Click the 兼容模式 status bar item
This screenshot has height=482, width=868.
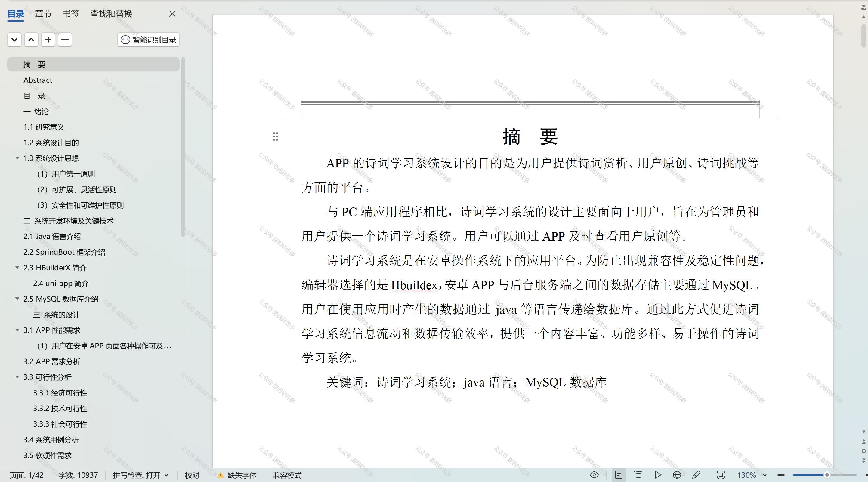pyautogui.click(x=287, y=475)
